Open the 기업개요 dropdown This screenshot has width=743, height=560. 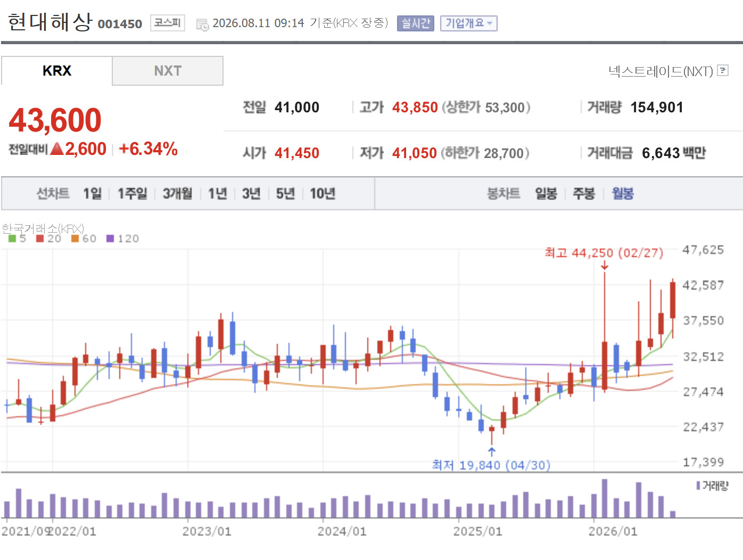(x=469, y=23)
